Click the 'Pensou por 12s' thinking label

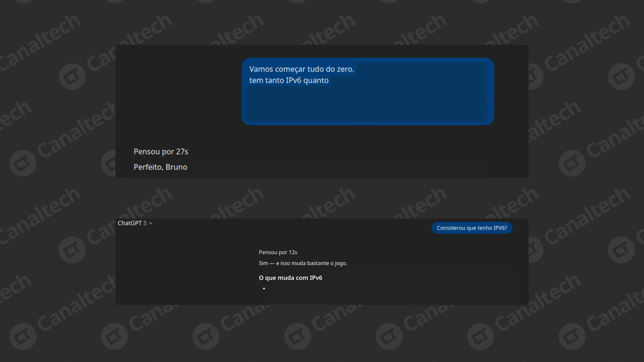[x=277, y=252]
